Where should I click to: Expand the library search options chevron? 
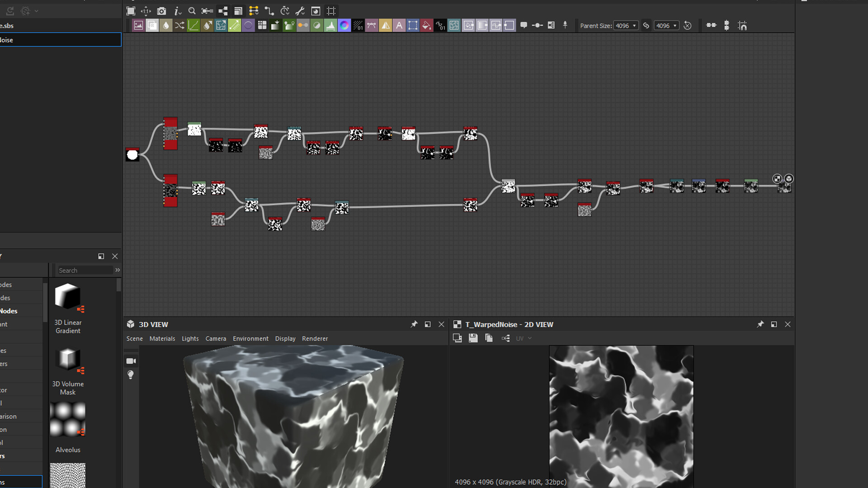click(118, 270)
